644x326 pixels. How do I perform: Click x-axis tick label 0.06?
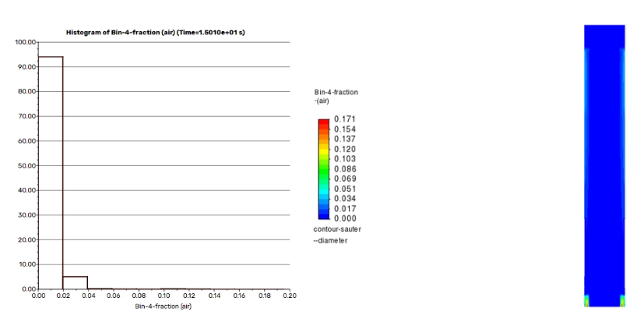(114, 296)
